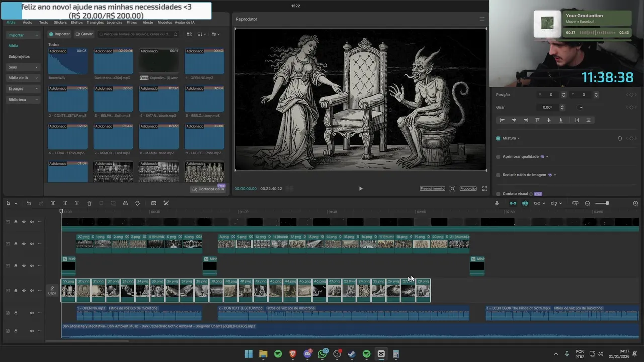This screenshot has height=362, width=644.
Task: Click the Proporção aspect ratio button
Action: click(468, 189)
